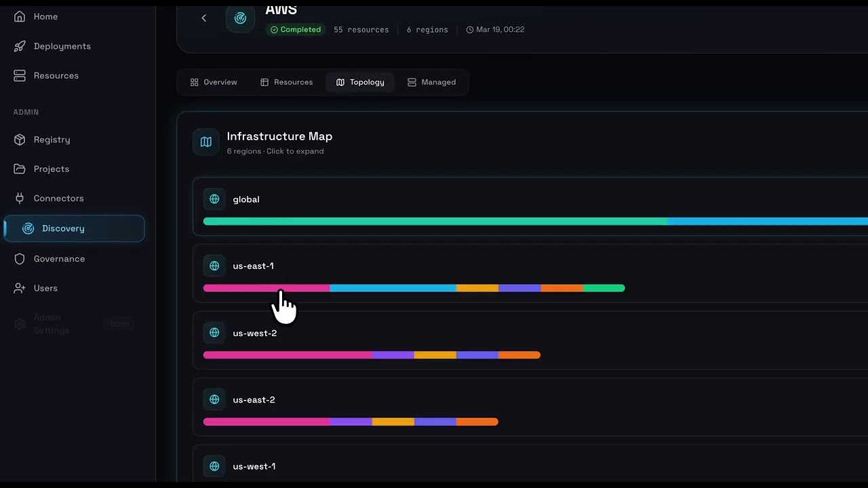Click the Infrastructure Map icon
This screenshot has width=868, height=488.
206,142
